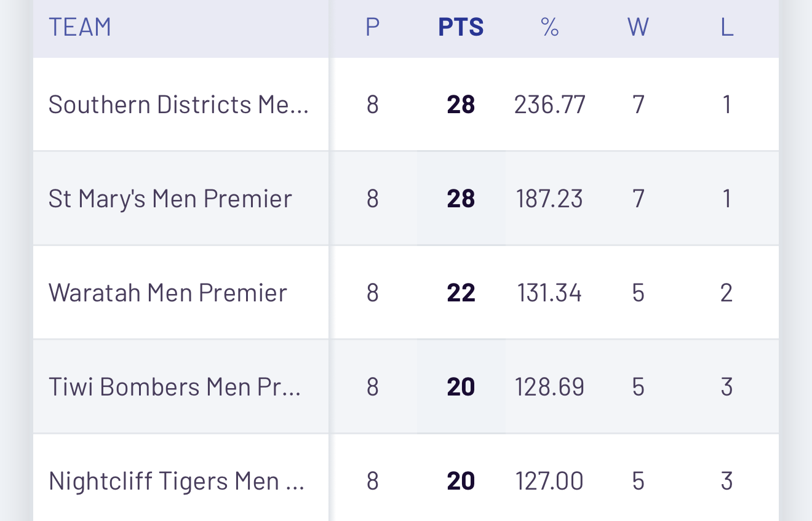The height and width of the screenshot is (521, 812).
Task: Select the Waratah Men Premier team
Action: [x=167, y=293]
